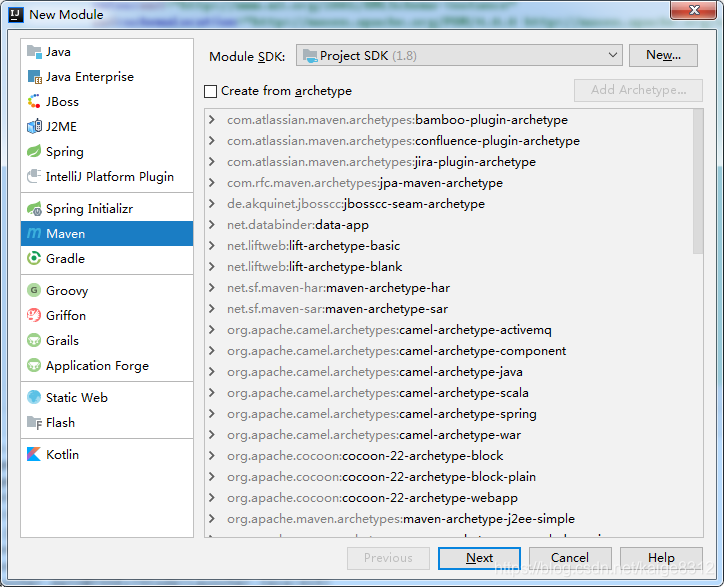Expand jira-plugin-archetype entry
Viewport: 724px width, 587px height.
pos(212,162)
